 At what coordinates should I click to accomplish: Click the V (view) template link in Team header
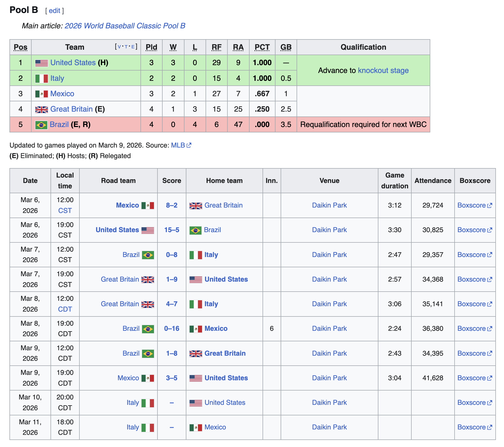click(119, 47)
